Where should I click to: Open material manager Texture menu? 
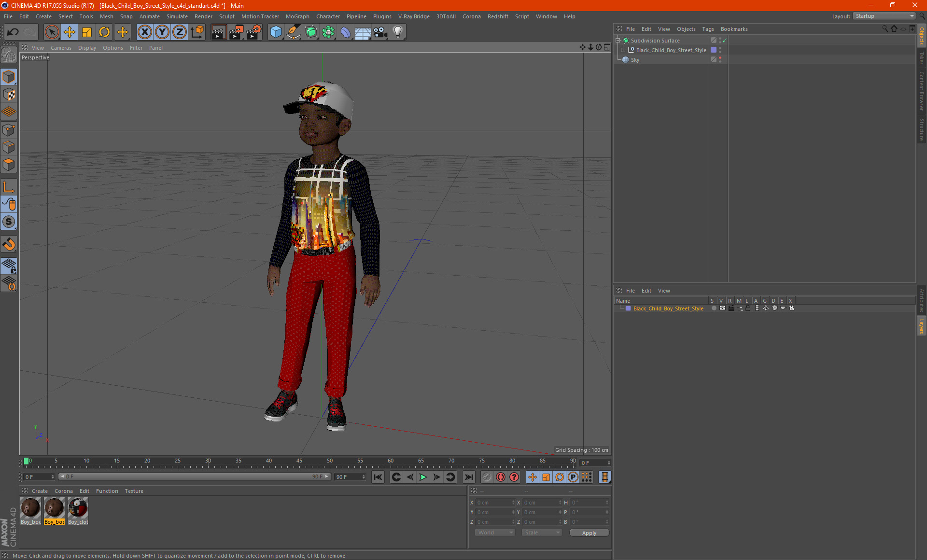134,491
